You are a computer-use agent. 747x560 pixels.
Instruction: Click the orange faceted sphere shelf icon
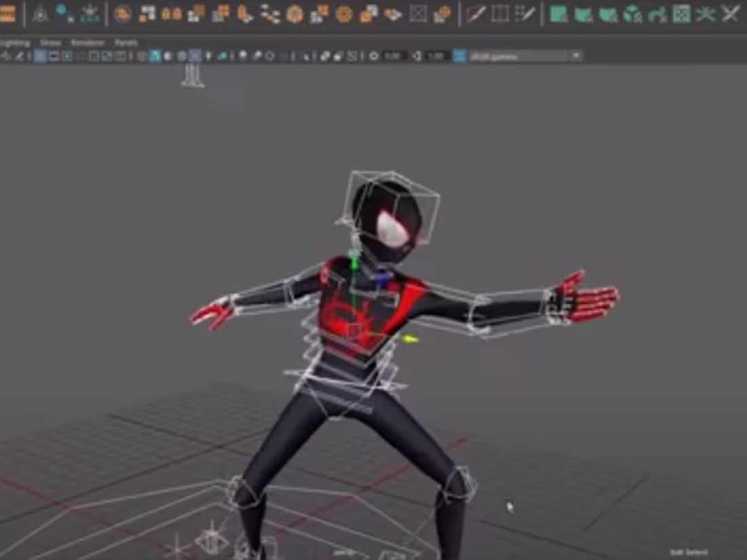pos(295,14)
